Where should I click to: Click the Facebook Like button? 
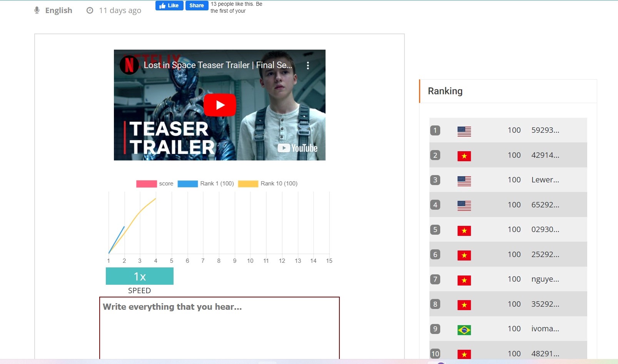[x=169, y=5]
